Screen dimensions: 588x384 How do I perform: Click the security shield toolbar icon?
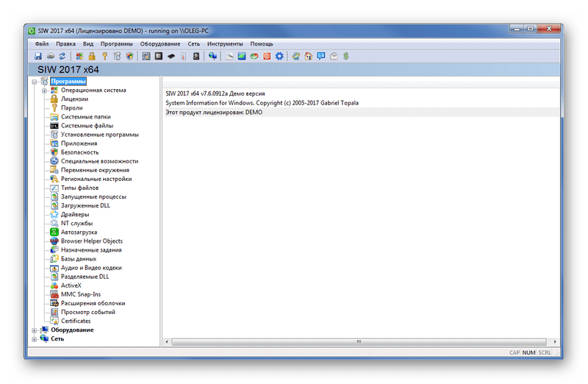tap(130, 57)
